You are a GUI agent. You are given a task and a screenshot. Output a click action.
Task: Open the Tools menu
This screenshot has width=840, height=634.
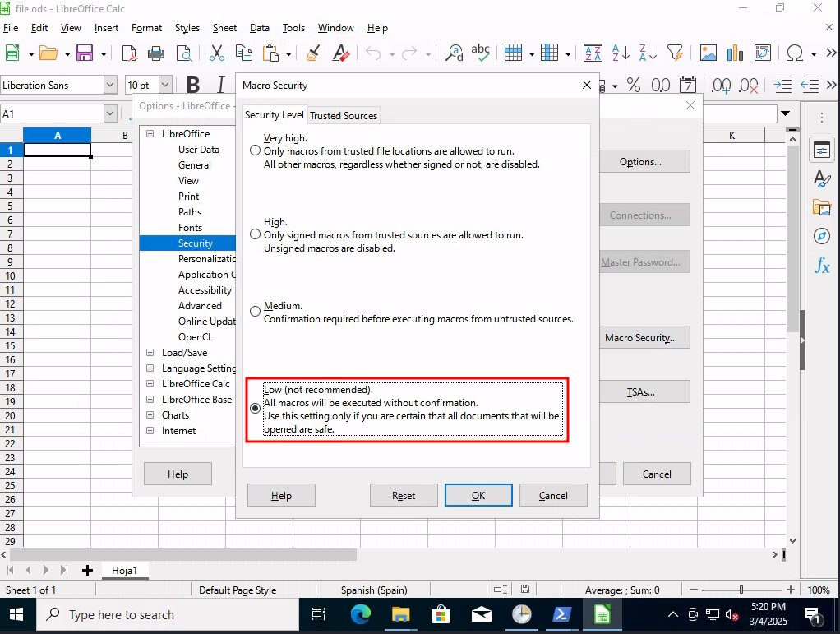tap(293, 28)
